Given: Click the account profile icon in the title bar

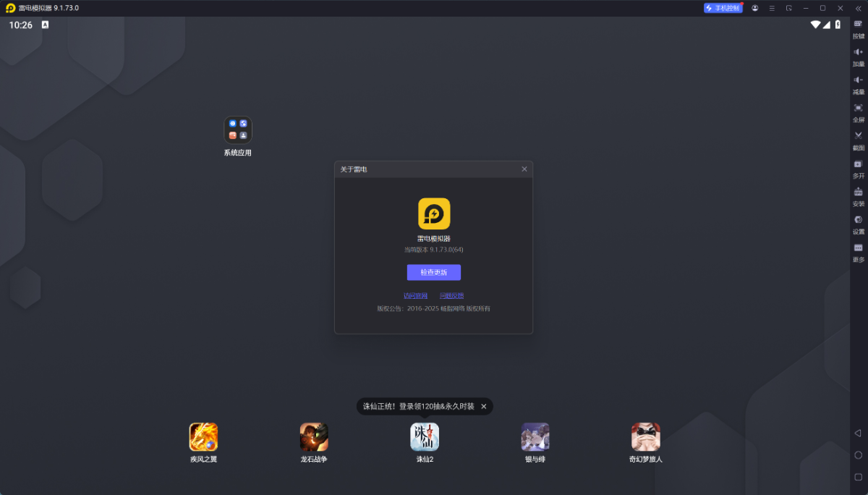Looking at the screenshot, I should coord(755,8).
